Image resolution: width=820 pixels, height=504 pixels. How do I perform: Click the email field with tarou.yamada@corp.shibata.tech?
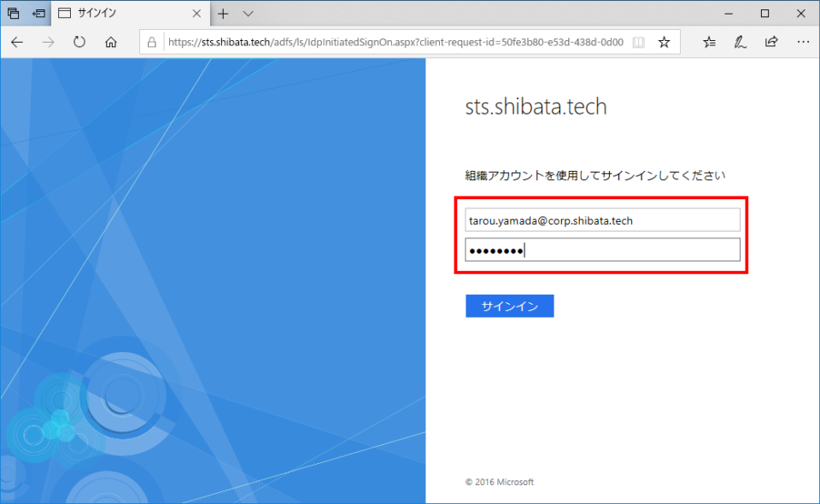pos(602,220)
